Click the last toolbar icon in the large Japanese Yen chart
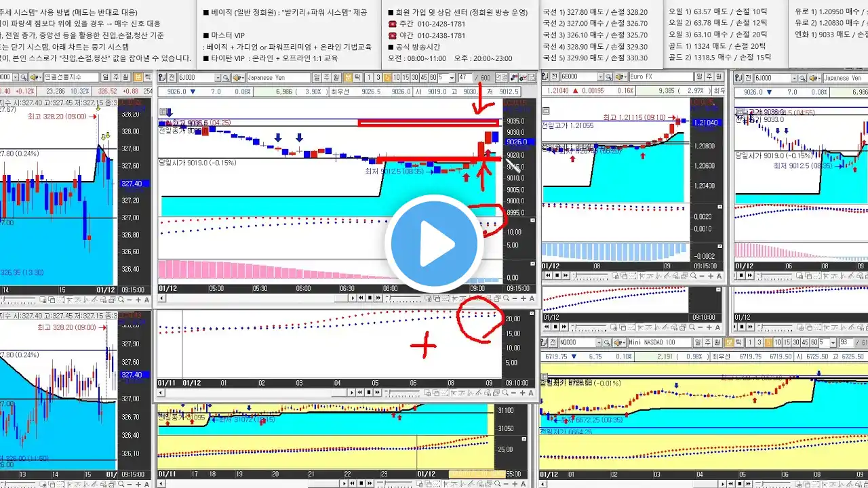Image resolution: width=868 pixels, height=488 pixels. pos(532,78)
